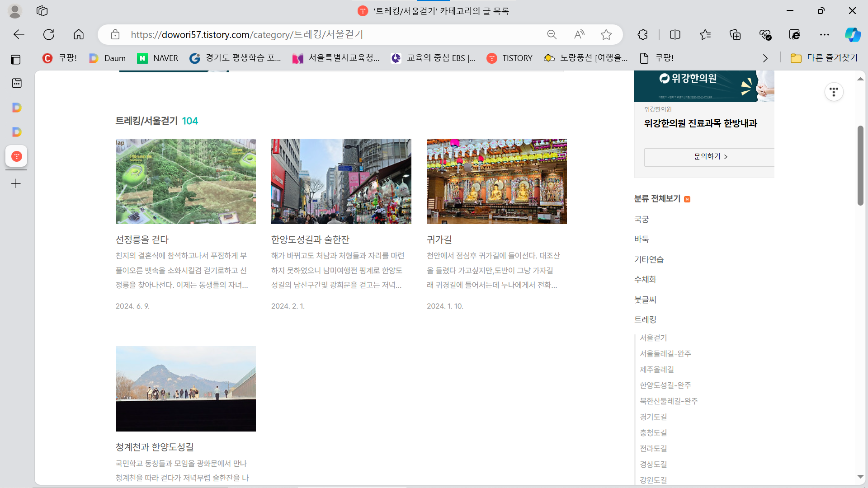The width and height of the screenshot is (868, 488).
Task: Click the browser refresh icon
Action: tap(49, 34)
